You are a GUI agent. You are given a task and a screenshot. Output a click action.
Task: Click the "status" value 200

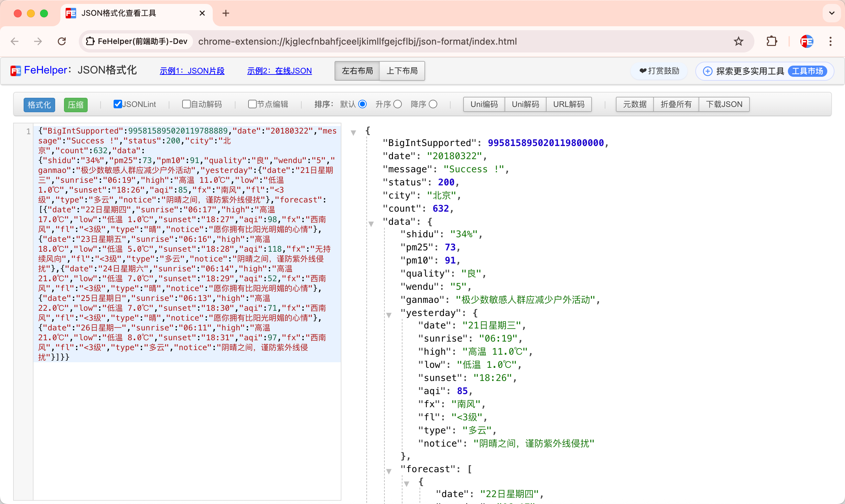pyautogui.click(x=446, y=182)
